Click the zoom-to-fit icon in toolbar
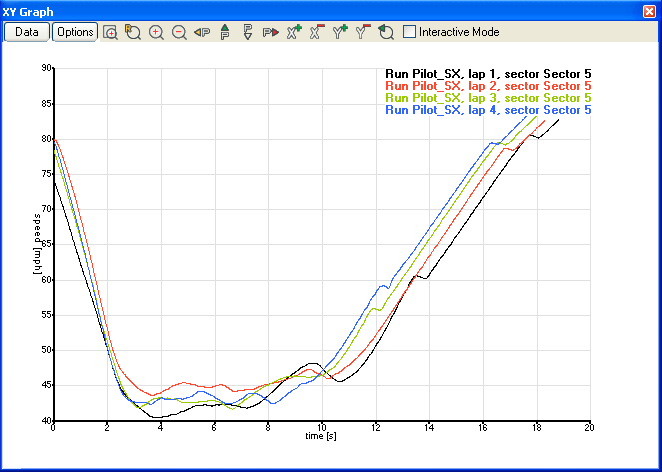662x472 pixels. point(110,32)
